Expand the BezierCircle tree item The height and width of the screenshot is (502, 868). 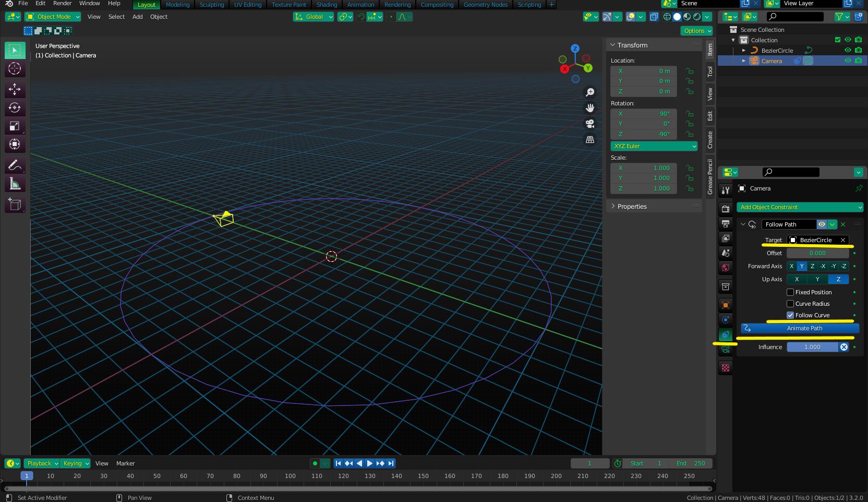pos(744,51)
